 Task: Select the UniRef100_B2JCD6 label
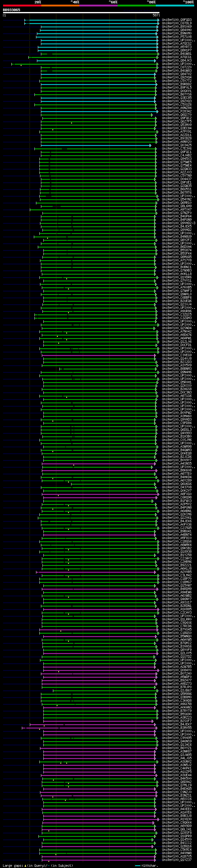177,457
